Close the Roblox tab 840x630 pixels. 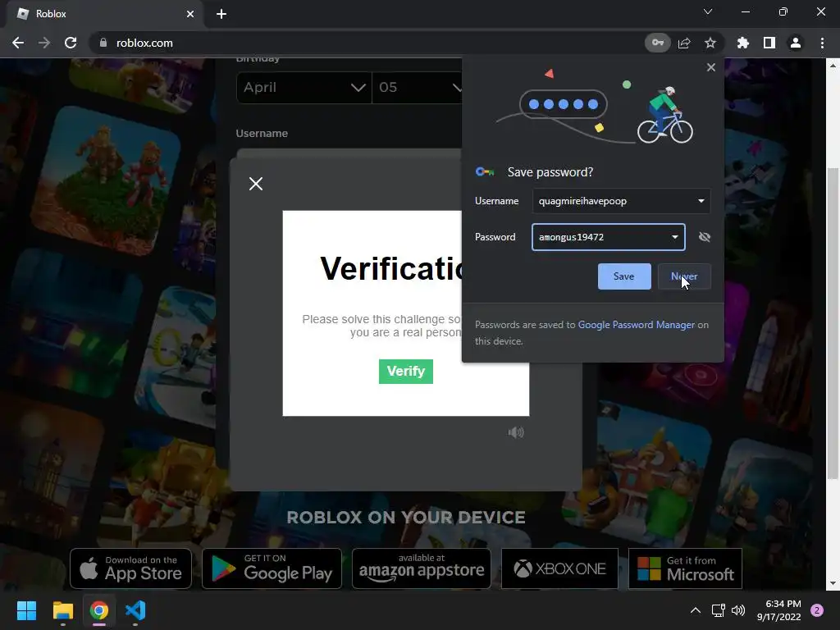click(x=190, y=14)
